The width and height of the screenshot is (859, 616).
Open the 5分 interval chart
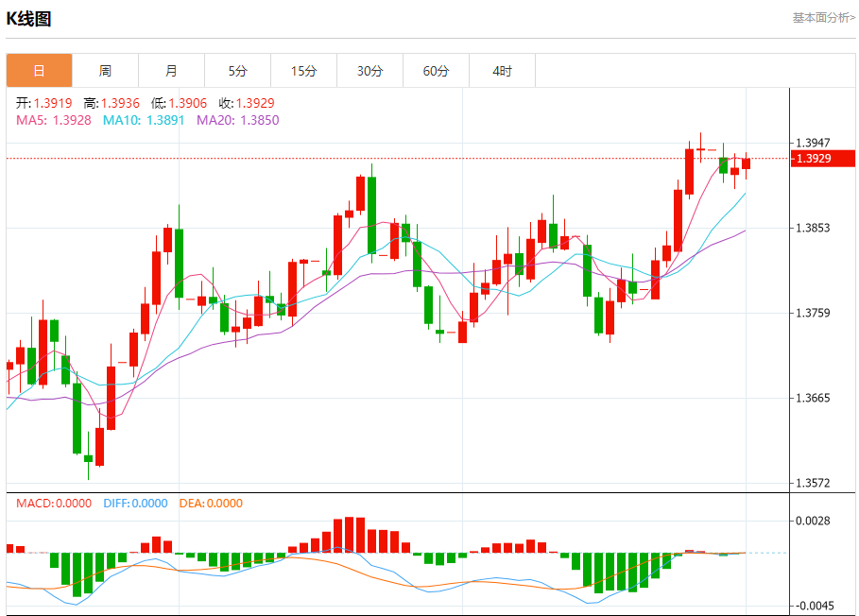(x=237, y=71)
